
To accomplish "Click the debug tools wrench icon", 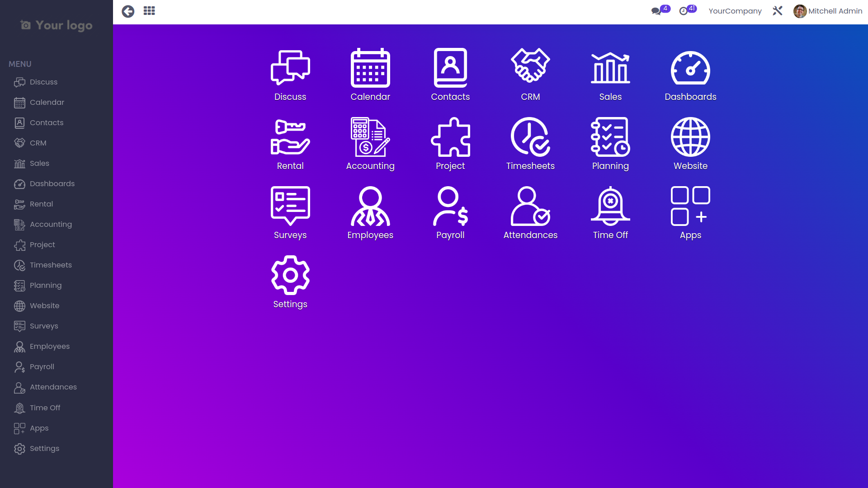I will point(778,11).
